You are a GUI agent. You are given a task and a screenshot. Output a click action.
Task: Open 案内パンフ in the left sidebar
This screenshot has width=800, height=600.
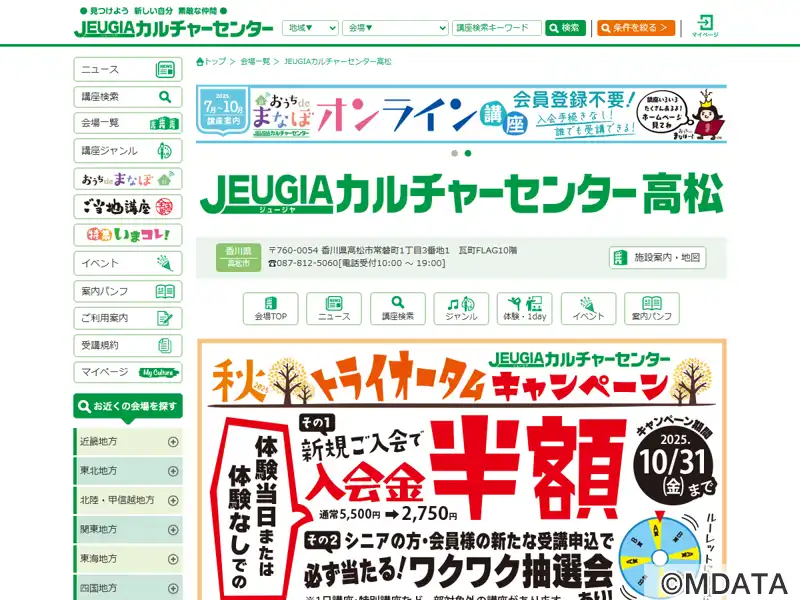tap(128, 291)
